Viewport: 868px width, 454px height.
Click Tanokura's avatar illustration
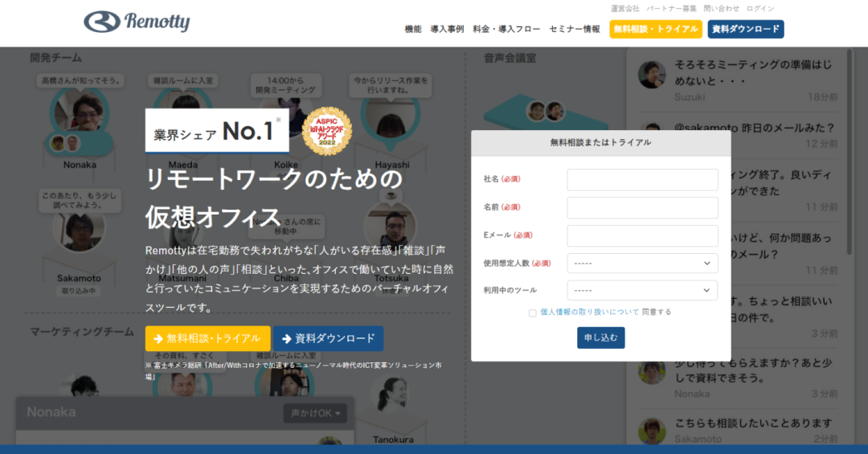click(x=392, y=395)
